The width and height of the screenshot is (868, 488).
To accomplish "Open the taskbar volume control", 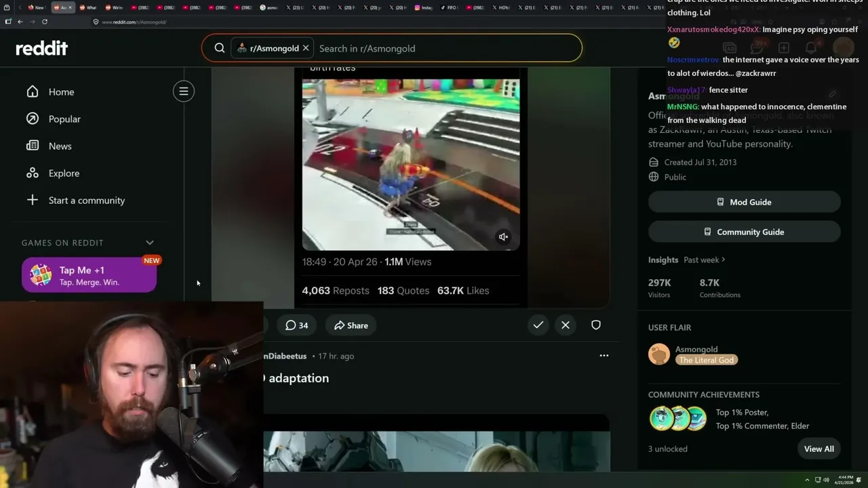I will point(826,480).
